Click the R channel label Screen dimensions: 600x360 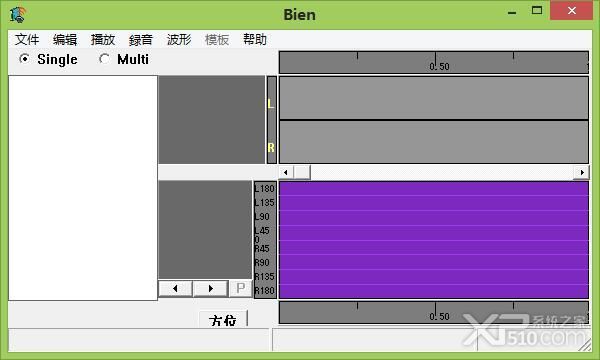click(x=271, y=148)
